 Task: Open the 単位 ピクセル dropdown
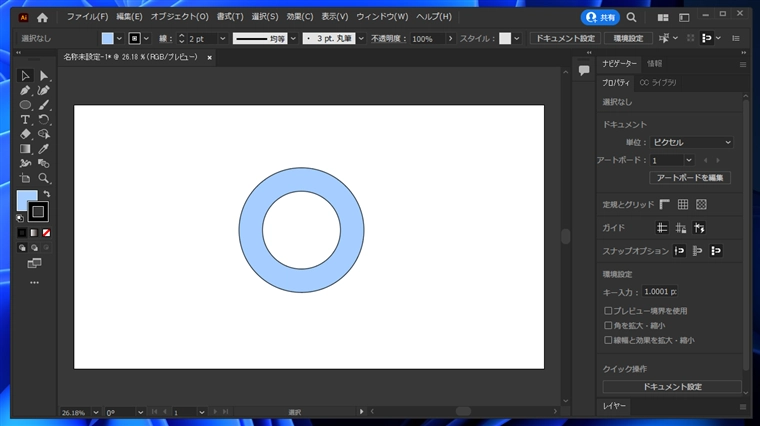[x=691, y=142]
